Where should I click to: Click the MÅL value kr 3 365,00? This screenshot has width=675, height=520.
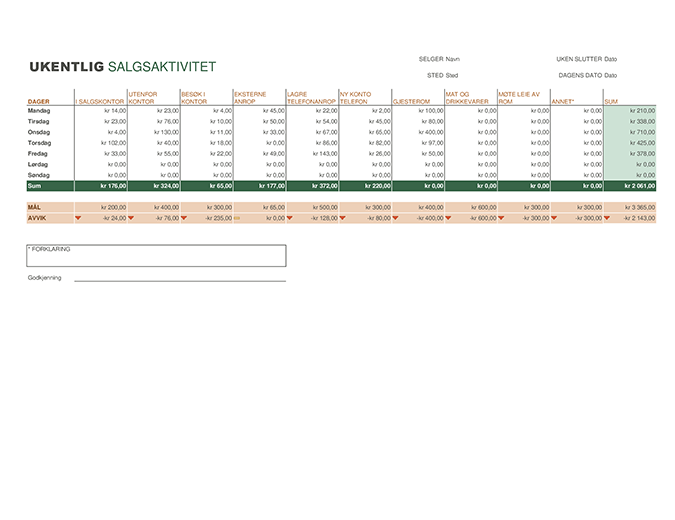tap(630, 207)
